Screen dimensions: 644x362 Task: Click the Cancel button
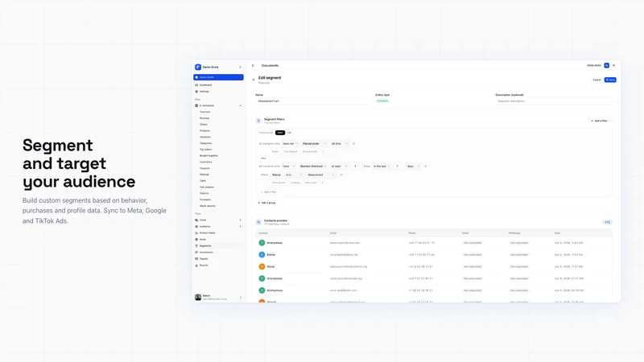pyautogui.click(x=597, y=80)
